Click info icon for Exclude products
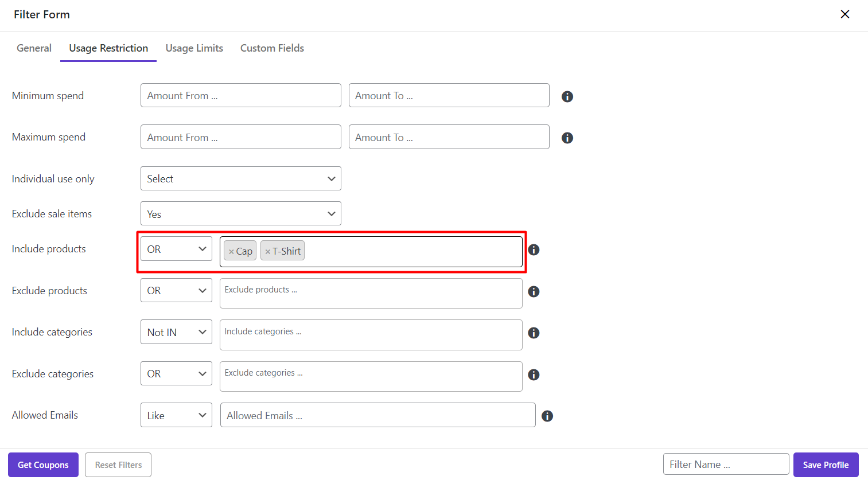Image resolution: width=868 pixels, height=480 pixels. click(534, 291)
